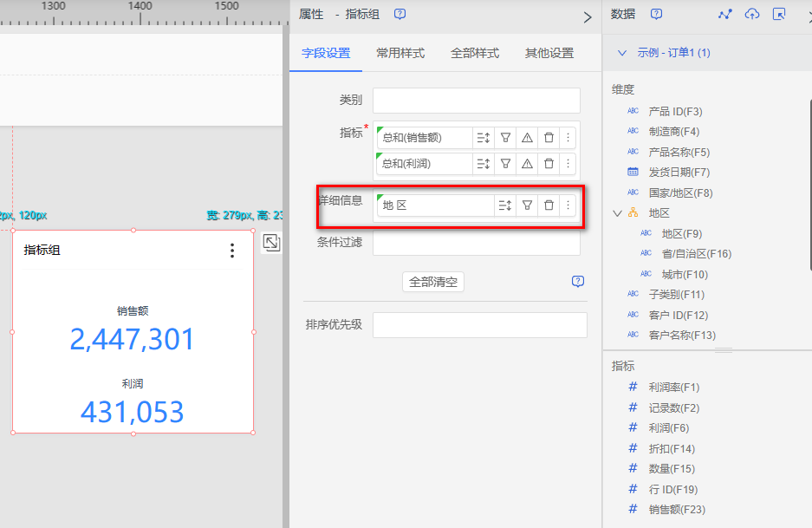
Task: Click warning alert icon for 总和(销售额)
Action: [x=527, y=138]
